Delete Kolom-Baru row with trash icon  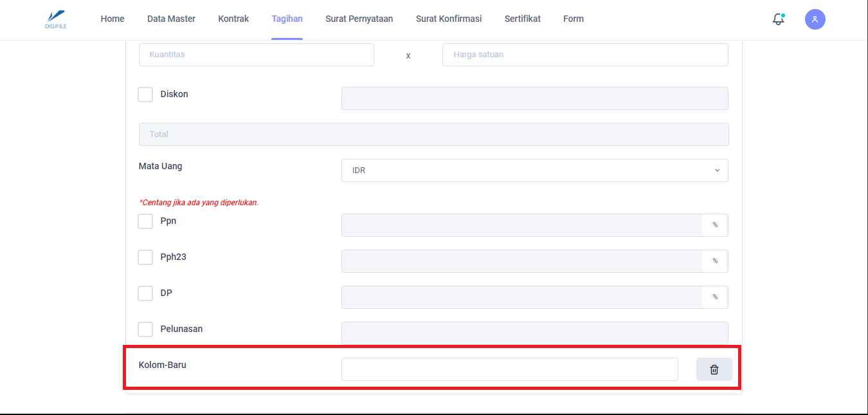[x=714, y=369]
